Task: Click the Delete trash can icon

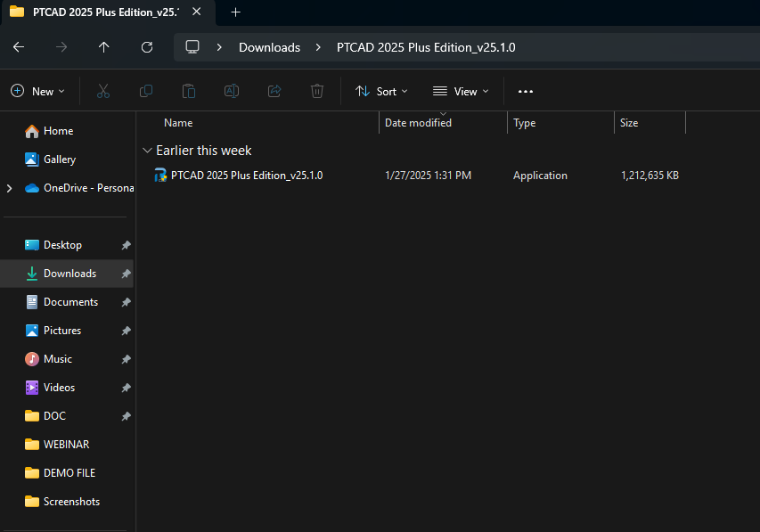Action: (317, 91)
